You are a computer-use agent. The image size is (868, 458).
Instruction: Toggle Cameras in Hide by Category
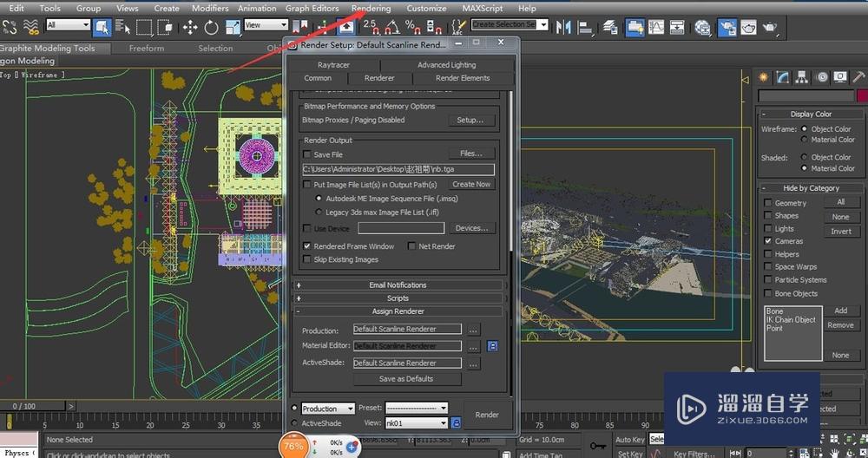pyautogui.click(x=768, y=241)
